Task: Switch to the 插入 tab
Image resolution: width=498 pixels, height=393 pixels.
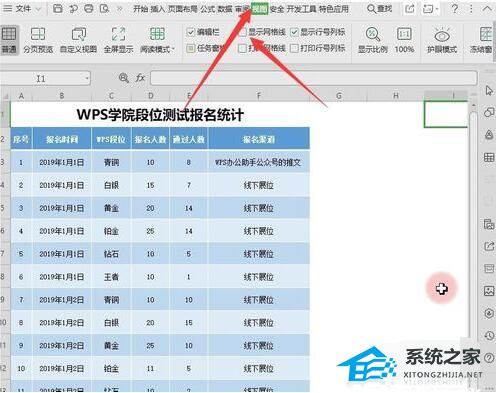Action: coord(158,9)
